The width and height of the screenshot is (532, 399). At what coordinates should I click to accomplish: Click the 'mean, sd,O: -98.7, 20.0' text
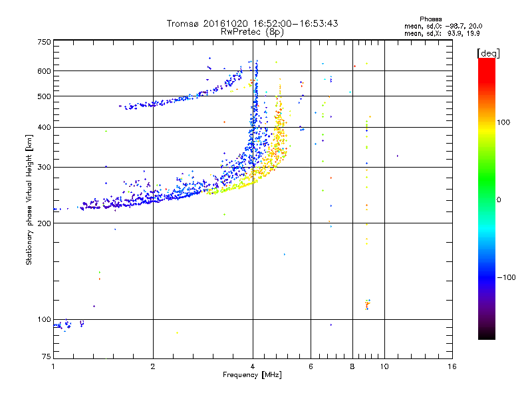(443, 26)
